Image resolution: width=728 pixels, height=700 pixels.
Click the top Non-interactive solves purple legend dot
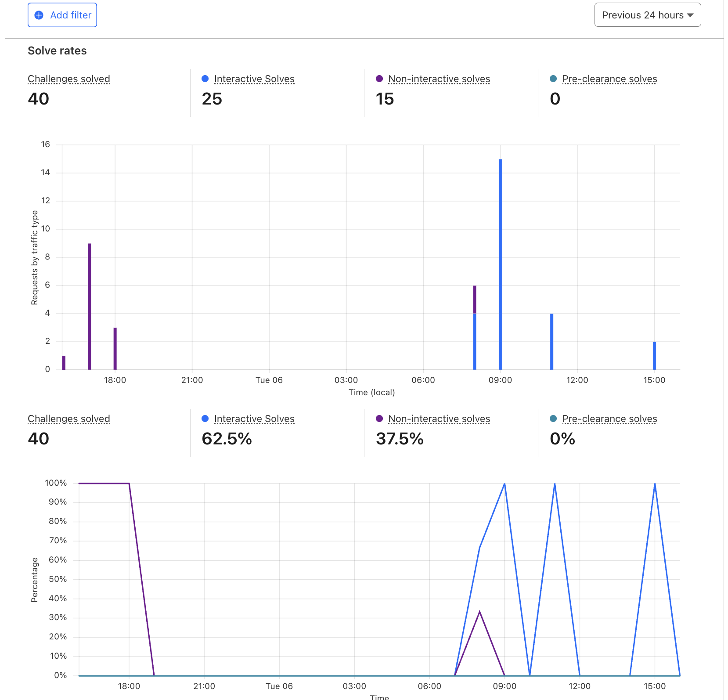point(379,79)
